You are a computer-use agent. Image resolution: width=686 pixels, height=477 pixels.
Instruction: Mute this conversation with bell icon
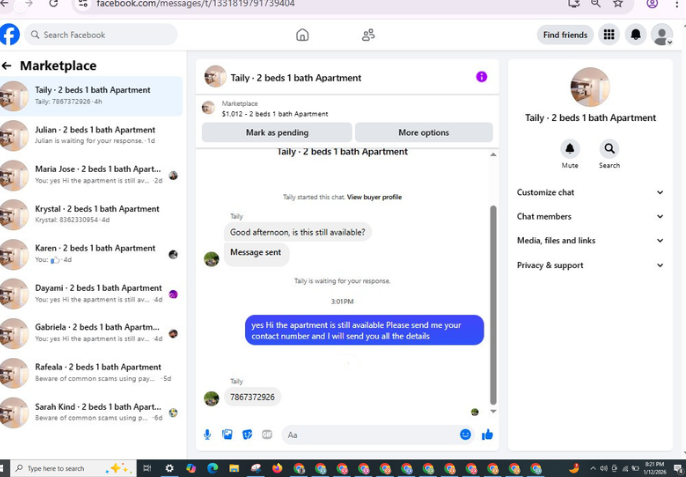(570, 149)
